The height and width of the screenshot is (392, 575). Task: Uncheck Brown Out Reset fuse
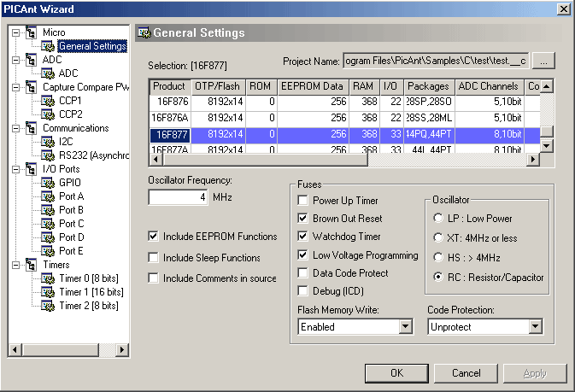coord(302,219)
